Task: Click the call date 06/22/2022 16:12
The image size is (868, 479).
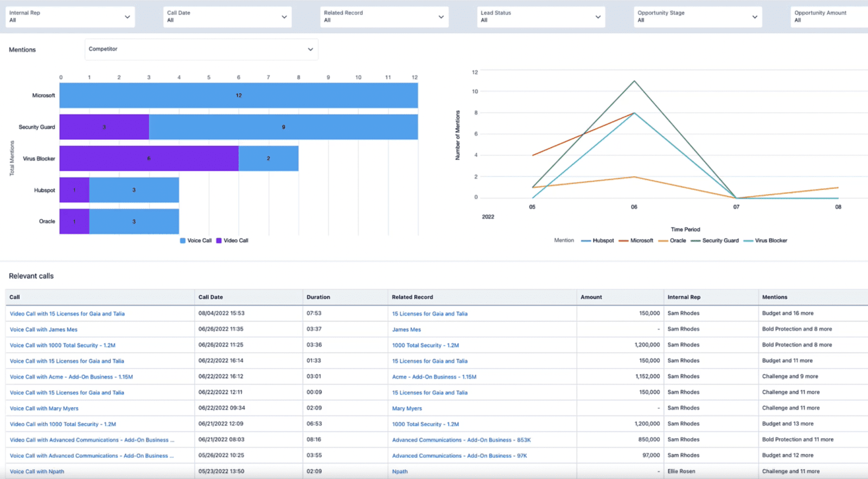Action: coord(221,376)
